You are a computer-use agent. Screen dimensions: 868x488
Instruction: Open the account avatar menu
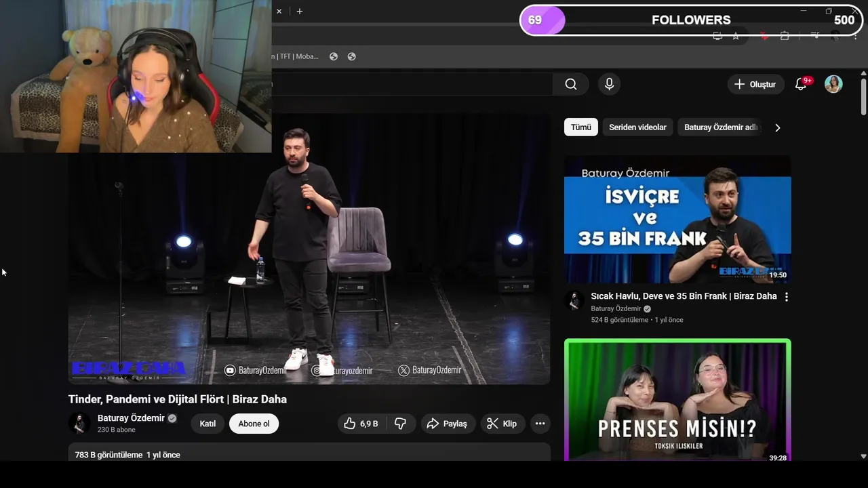point(833,84)
